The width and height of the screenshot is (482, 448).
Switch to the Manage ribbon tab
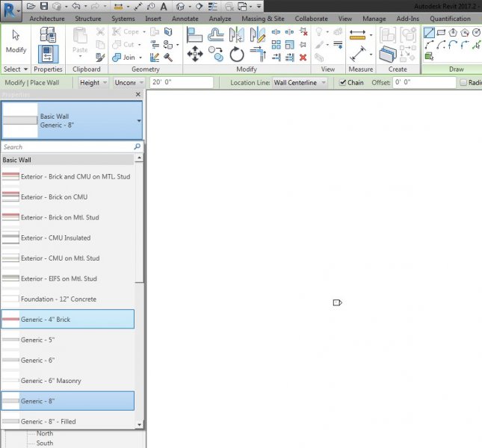[374, 19]
